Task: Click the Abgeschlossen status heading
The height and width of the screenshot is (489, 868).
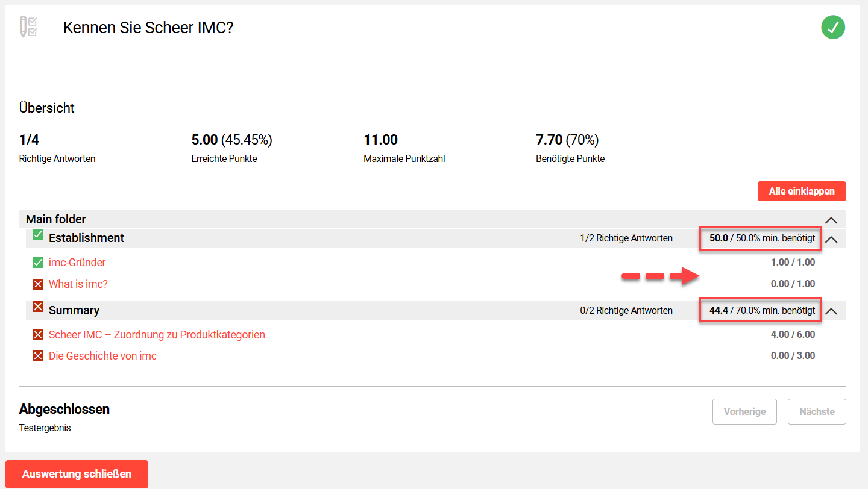Action: (x=64, y=410)
